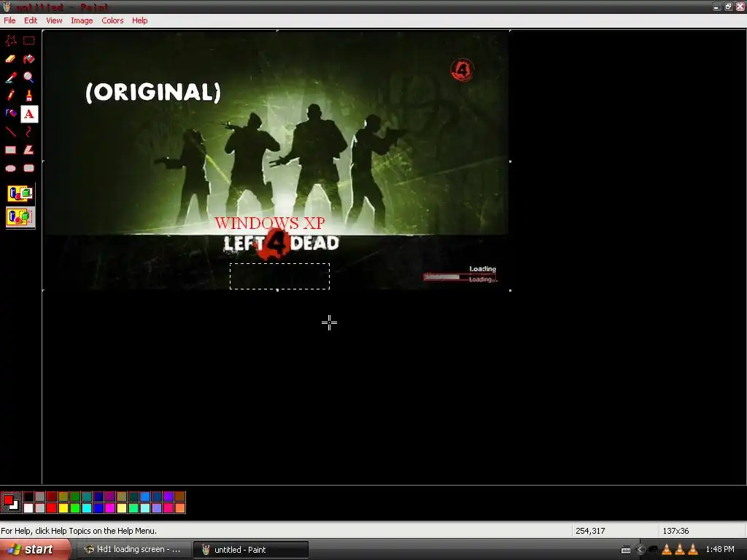Open the Colors menu
This screenshot has height=560, width=747.
tap(112, 20)
